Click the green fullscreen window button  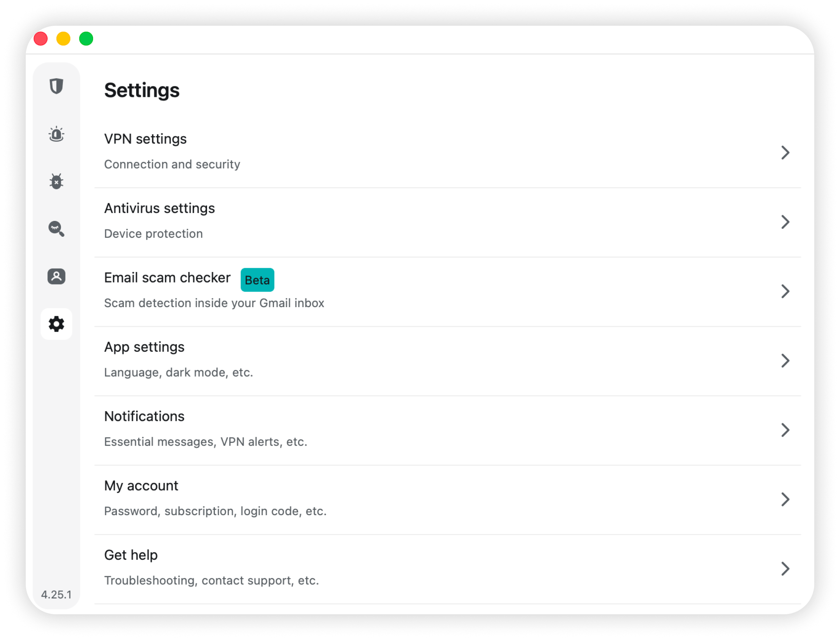click(x=86, y=39)
